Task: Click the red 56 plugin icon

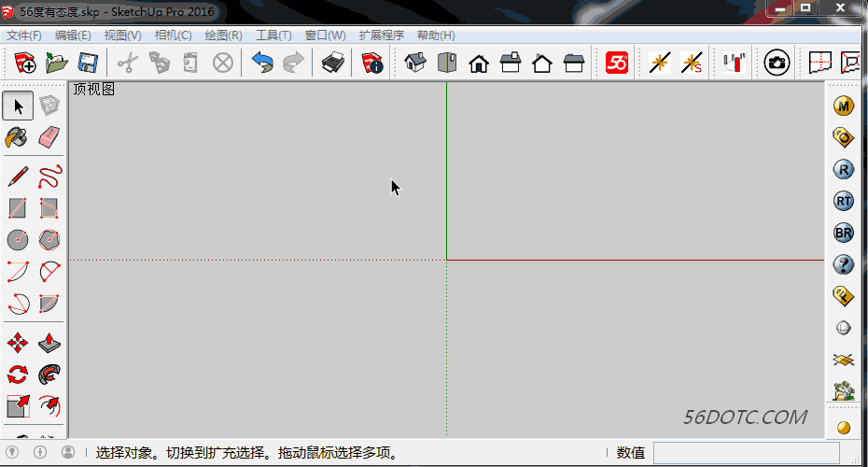Action: coord(617,63)
